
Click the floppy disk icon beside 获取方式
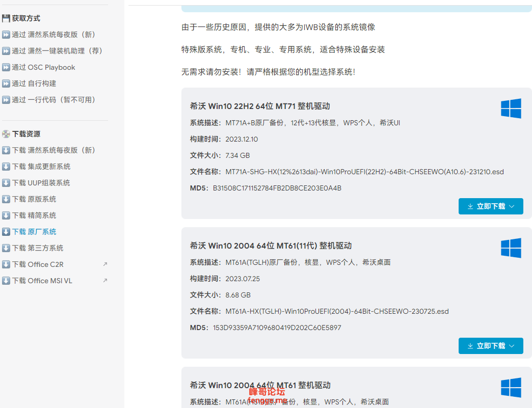click(x=6, y=18)
